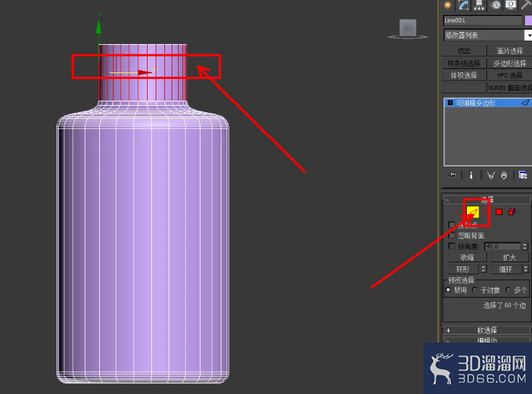532x394 pixels.
Task: Click the 体积选择 button
Action: point(464,75)
